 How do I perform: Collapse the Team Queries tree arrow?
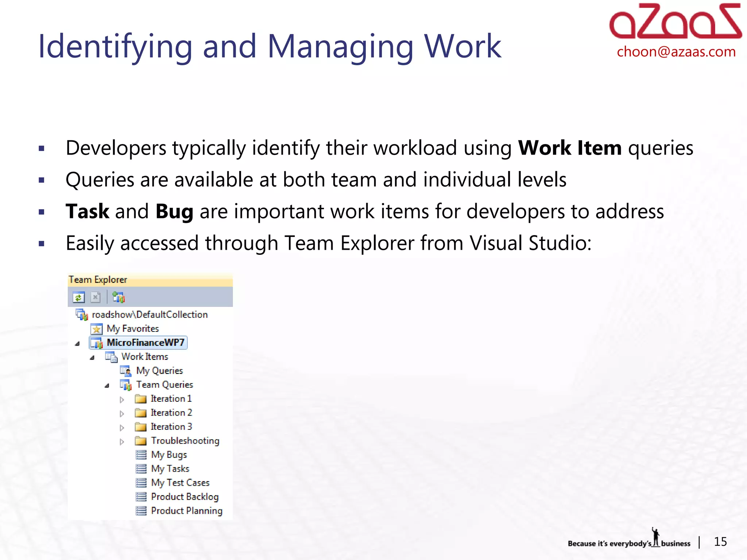(x=107, y=386)
